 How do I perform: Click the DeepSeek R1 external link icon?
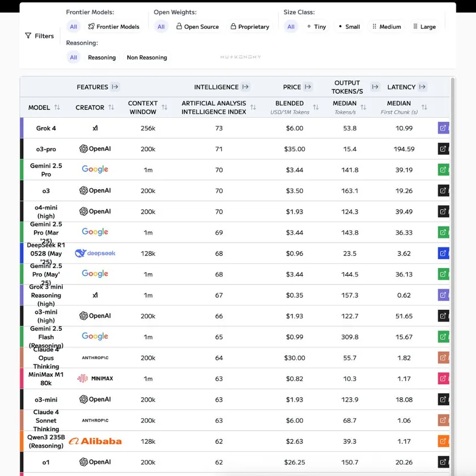(443, 253)
